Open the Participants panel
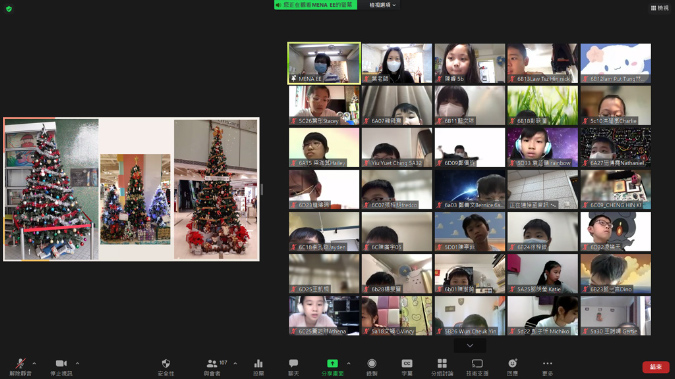Image resolution: width=675 pixels, height=379 pixels. [x=212, y=367]
